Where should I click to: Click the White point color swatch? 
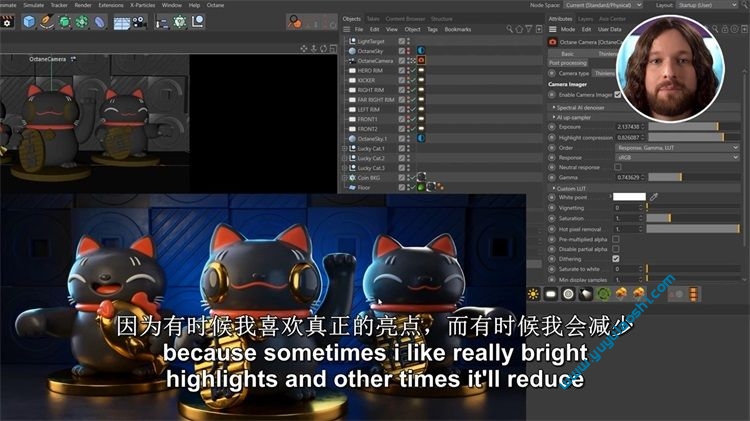[629, 197]
